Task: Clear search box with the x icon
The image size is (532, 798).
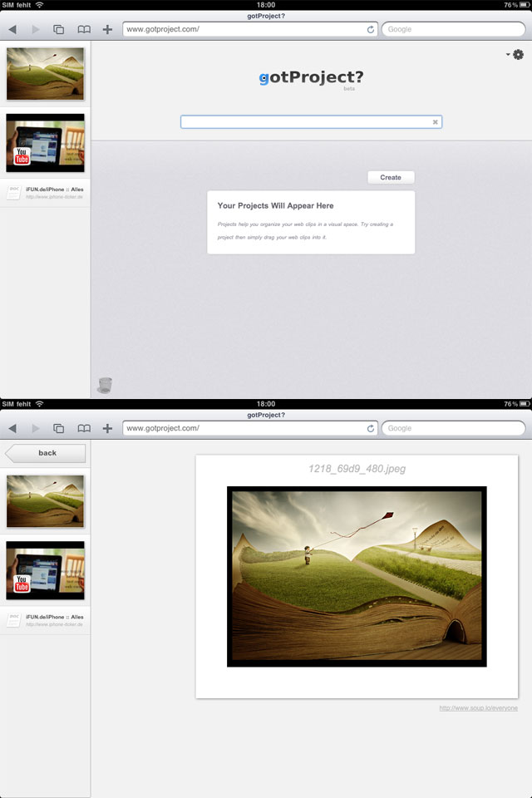Action: pos(436,122)
